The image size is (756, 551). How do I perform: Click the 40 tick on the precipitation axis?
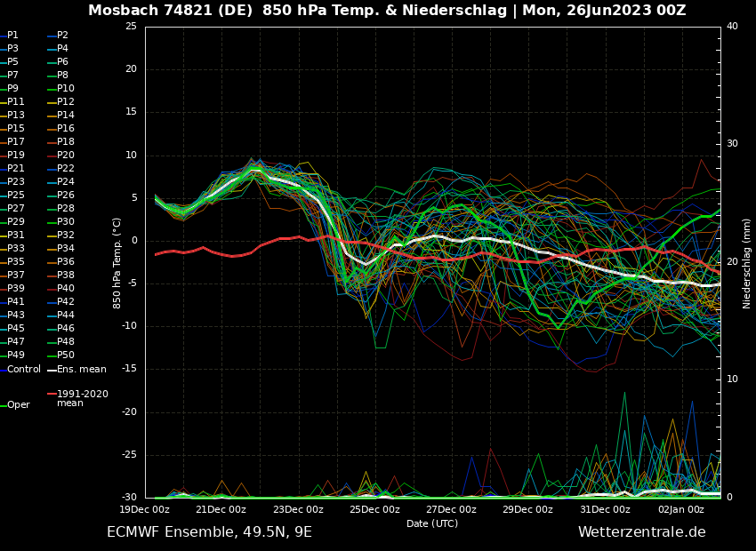pyautogui.click(x=732, y=27)
